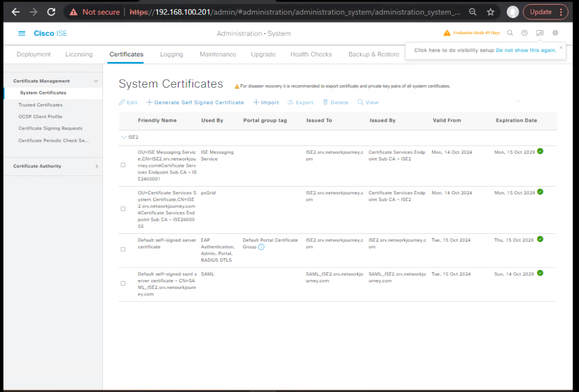
Task: Click the Valid From column header
Action: click(x=447, y=121)
